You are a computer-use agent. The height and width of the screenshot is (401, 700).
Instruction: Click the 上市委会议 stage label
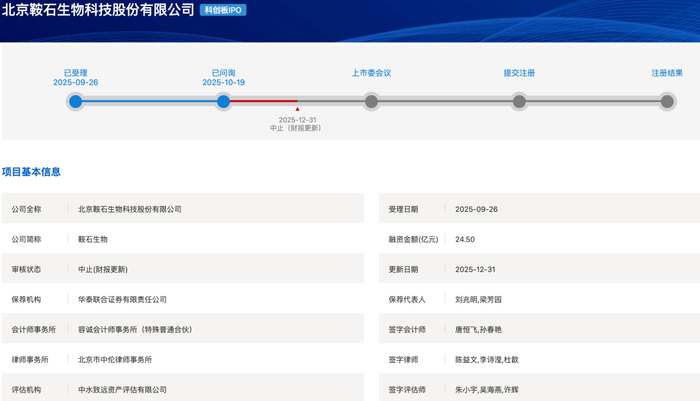click(x=371, y=73)
